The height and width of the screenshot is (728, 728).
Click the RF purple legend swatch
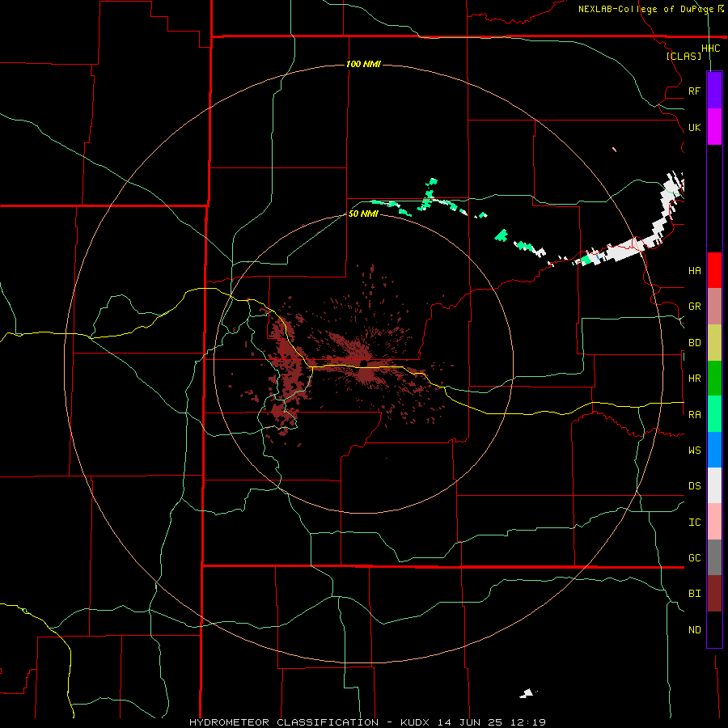point(714,91)
